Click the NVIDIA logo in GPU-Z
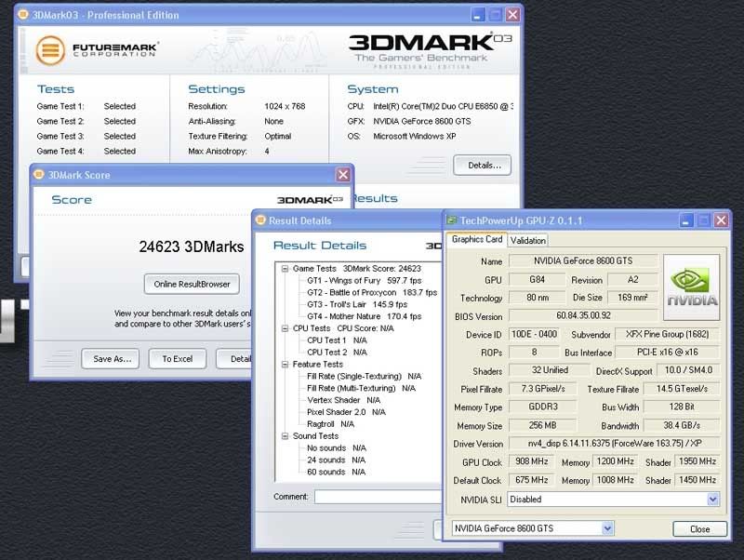 [691, 287]
